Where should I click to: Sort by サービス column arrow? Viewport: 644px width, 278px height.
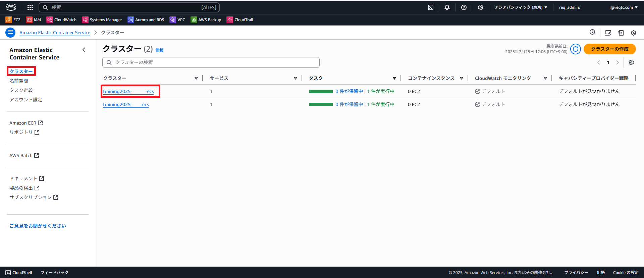296,78
